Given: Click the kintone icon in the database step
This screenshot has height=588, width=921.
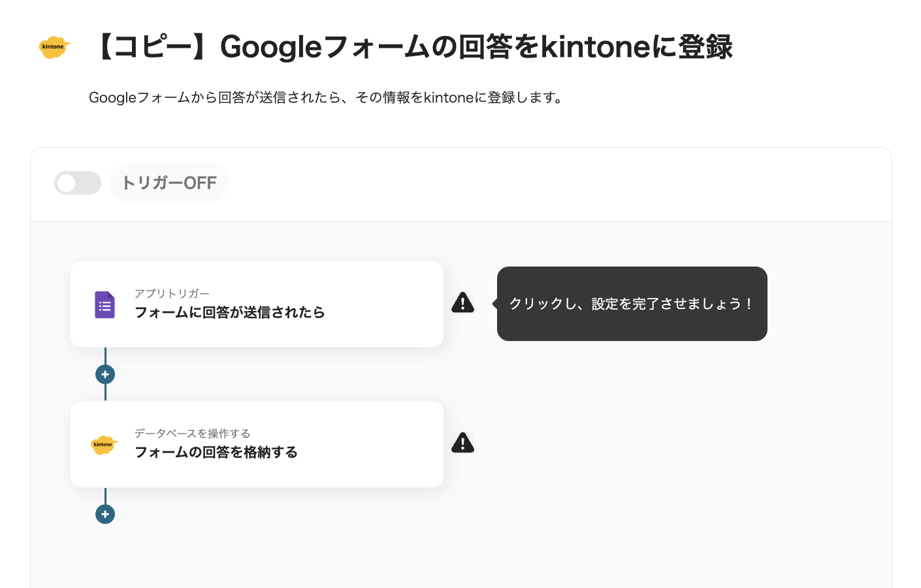Looking at the screenshot, I should tap(104, 444).
